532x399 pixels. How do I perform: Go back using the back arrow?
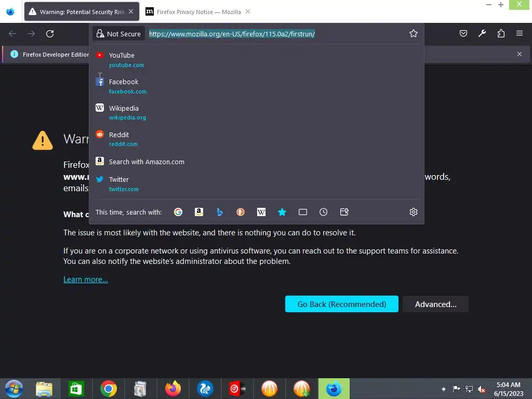(12, 34)
